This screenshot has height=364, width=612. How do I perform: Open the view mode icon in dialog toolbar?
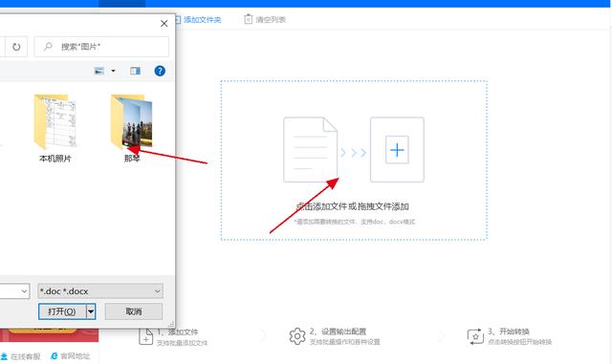[99, 71]
